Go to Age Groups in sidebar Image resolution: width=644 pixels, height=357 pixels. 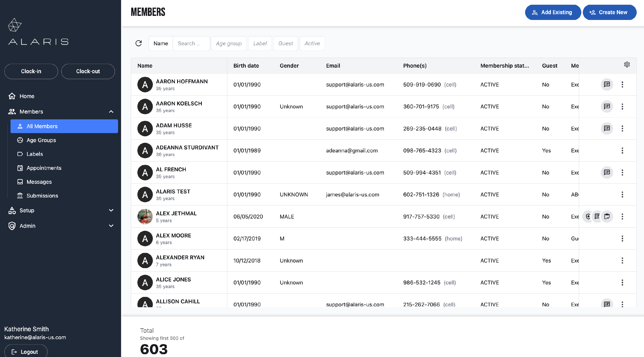tap(41, 140)
